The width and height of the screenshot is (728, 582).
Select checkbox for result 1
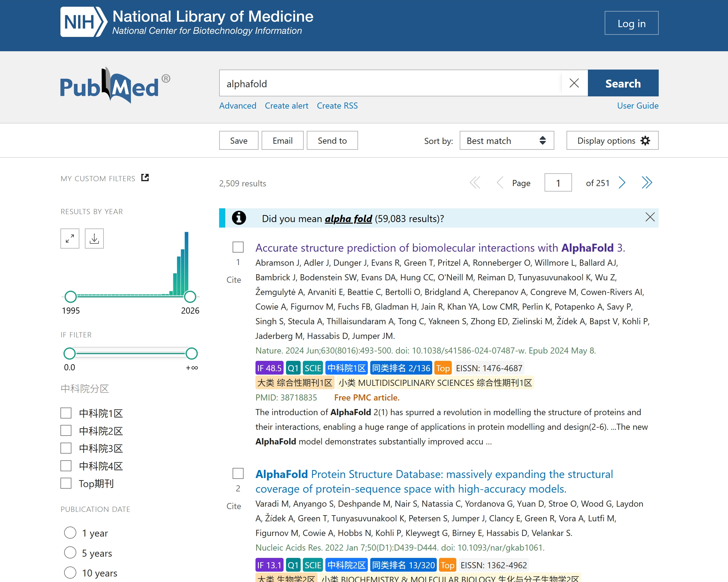(x=238, y=247)
